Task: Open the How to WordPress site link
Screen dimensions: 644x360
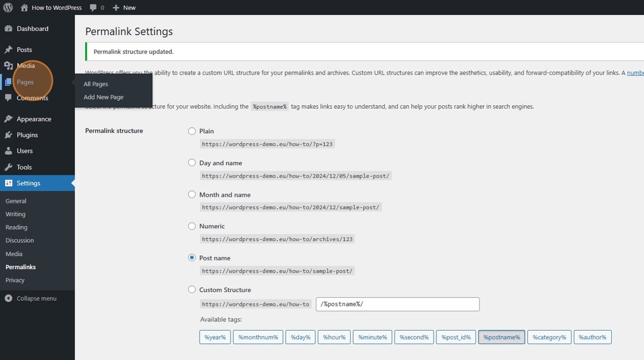Action: pos(57,7)
